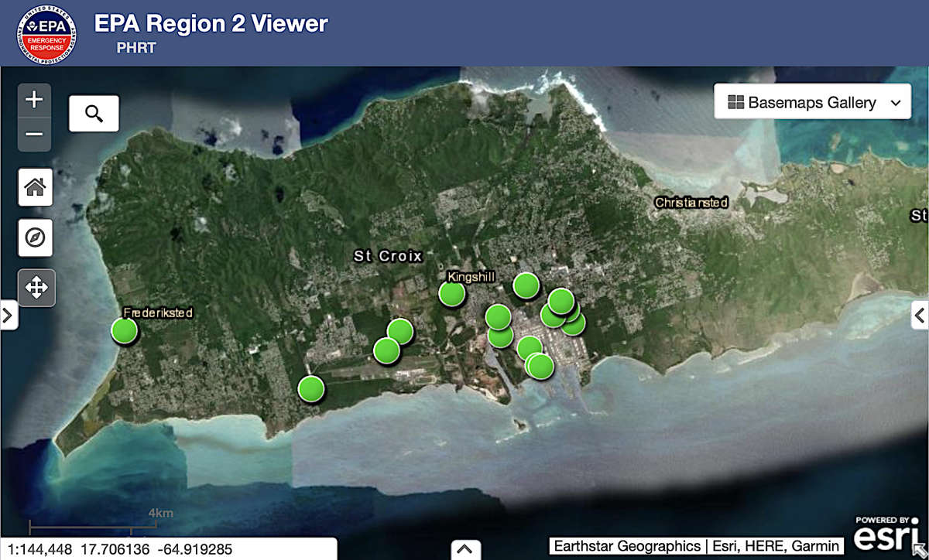Open the map search magnifier tool

(x=94, y=114)
